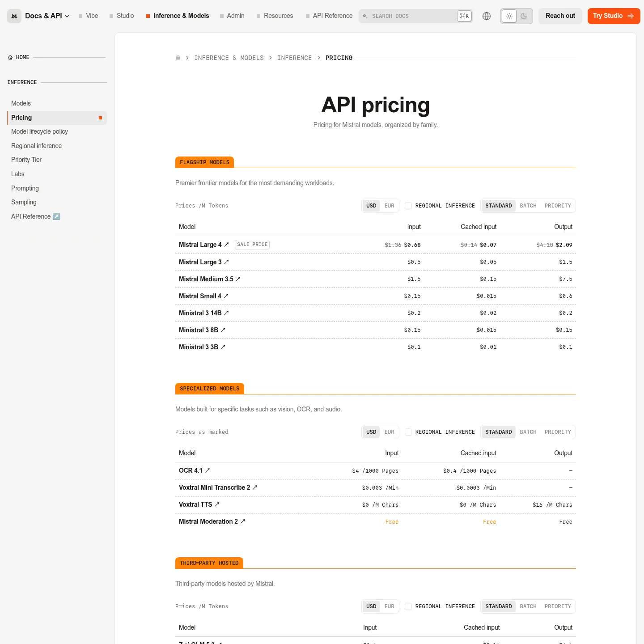Select Priority tier in Specialized Models
This screenshot has width=644, height=644.
[558, 432]
